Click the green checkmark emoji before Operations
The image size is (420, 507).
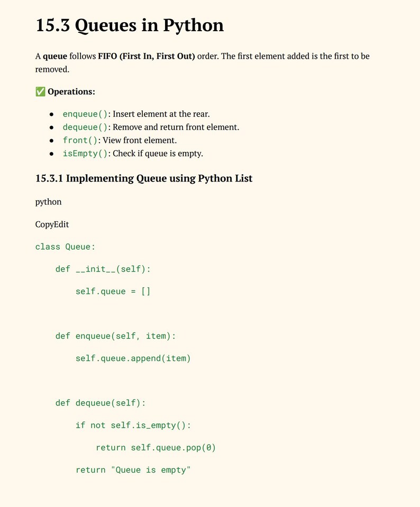(40, 92)
